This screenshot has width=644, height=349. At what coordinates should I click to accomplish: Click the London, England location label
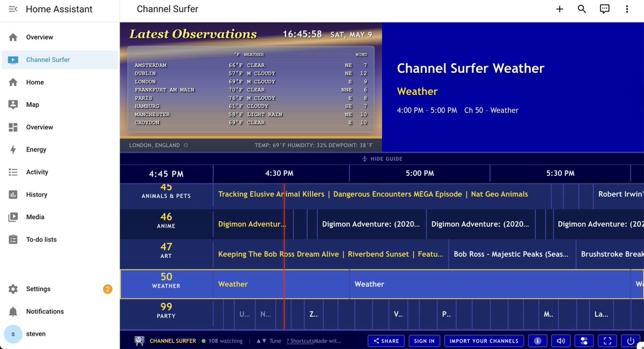tap(155, 145)
